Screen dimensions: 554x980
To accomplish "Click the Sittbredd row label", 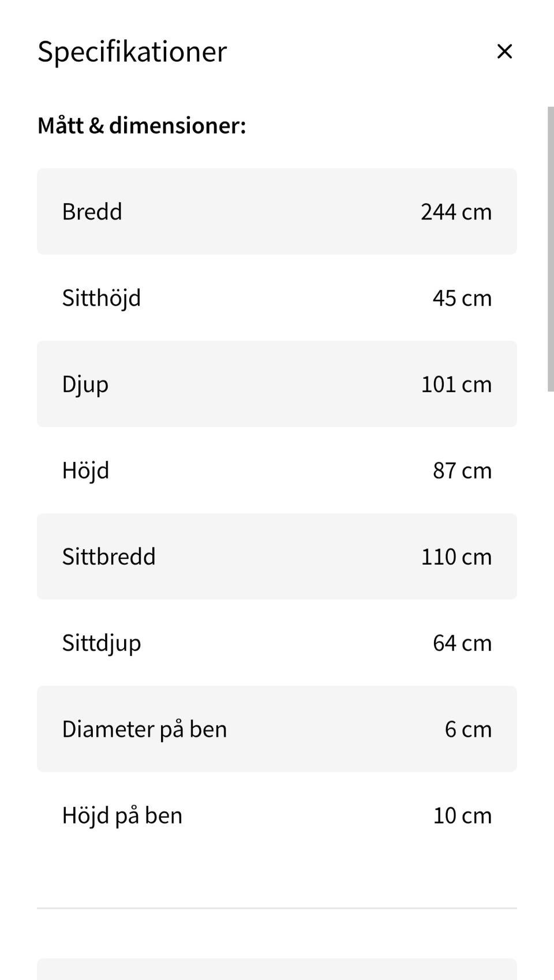I will pos(109,557).
